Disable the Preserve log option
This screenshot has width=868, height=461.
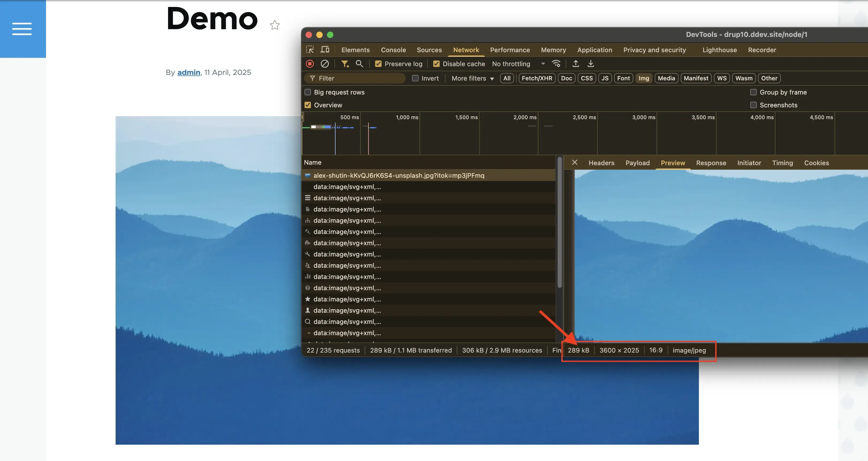pyautogui.click(x=378, y=64)
